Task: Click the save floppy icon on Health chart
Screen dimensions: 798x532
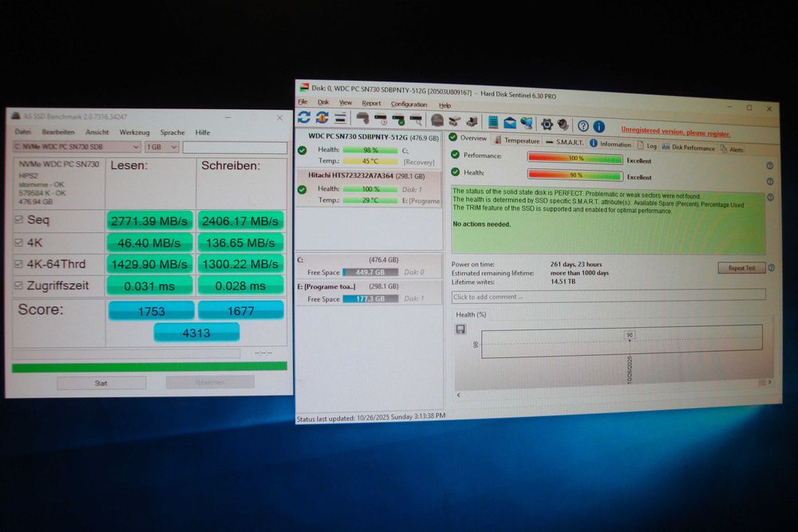Action: pos(460,329)
